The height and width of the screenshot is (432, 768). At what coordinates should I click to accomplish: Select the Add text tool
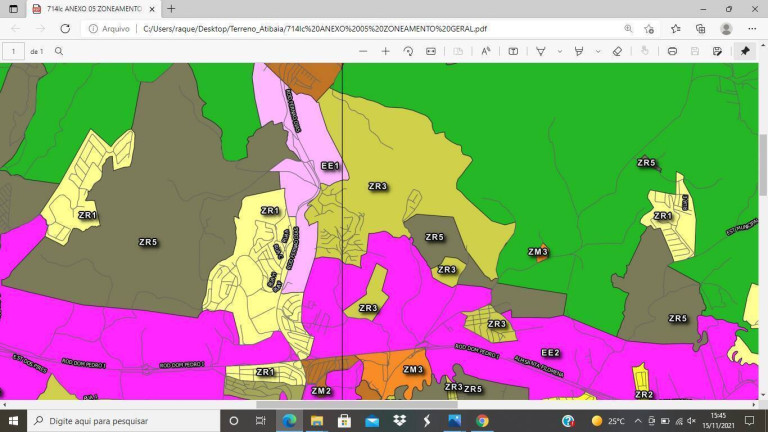point(513,51)
